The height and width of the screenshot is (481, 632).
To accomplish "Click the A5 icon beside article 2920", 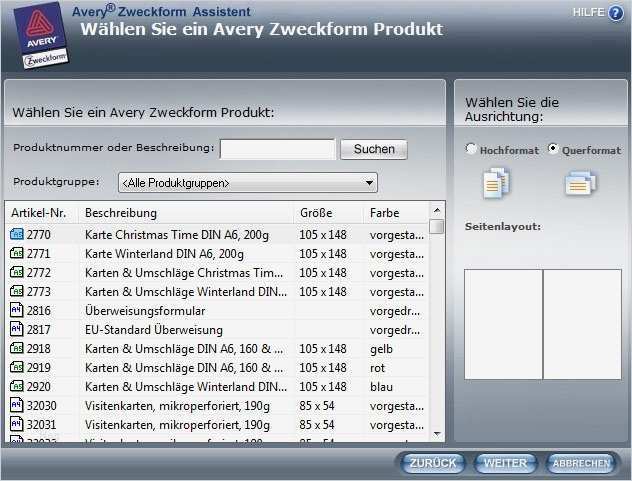I will (17, 386).
